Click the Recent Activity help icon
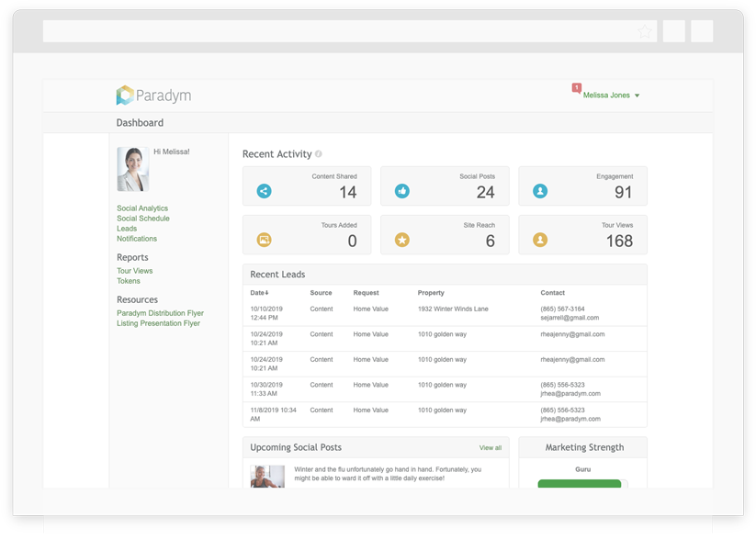 (x=318, y=153)
